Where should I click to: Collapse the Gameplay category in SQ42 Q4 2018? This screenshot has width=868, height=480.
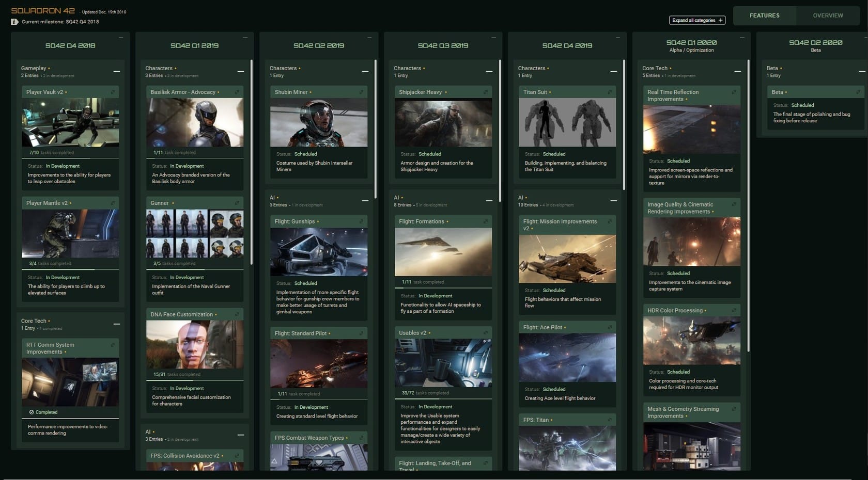coord(116,71)
